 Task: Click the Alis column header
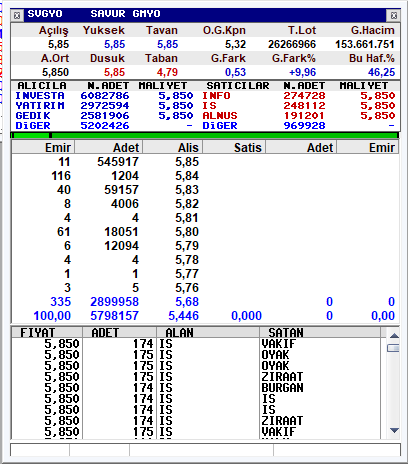(172, 147)
